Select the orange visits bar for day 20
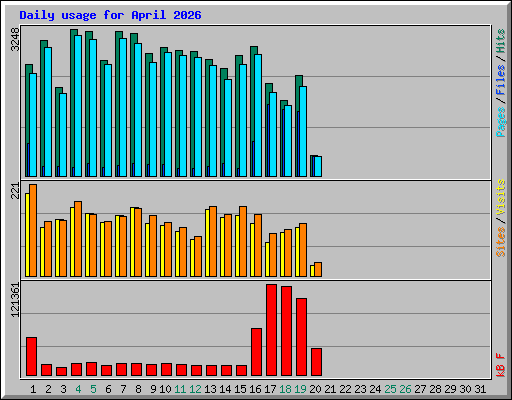The height and width of the screenshot is (400, 512). 318,269
